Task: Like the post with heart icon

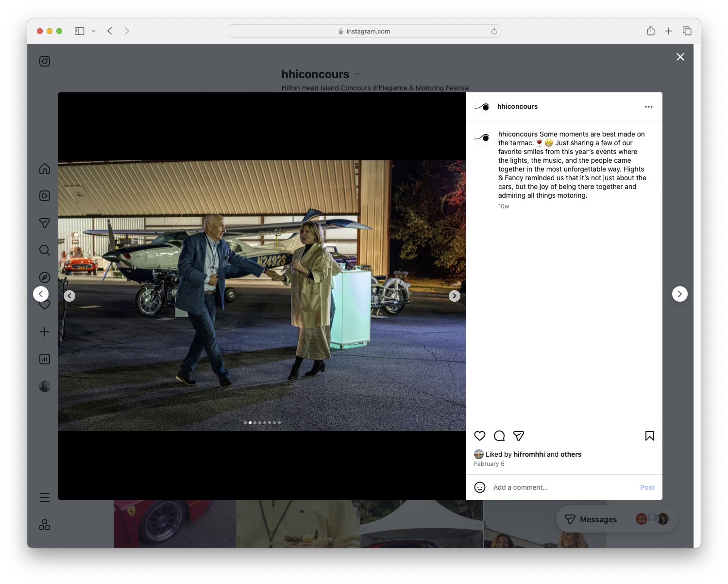Action: 480,436
